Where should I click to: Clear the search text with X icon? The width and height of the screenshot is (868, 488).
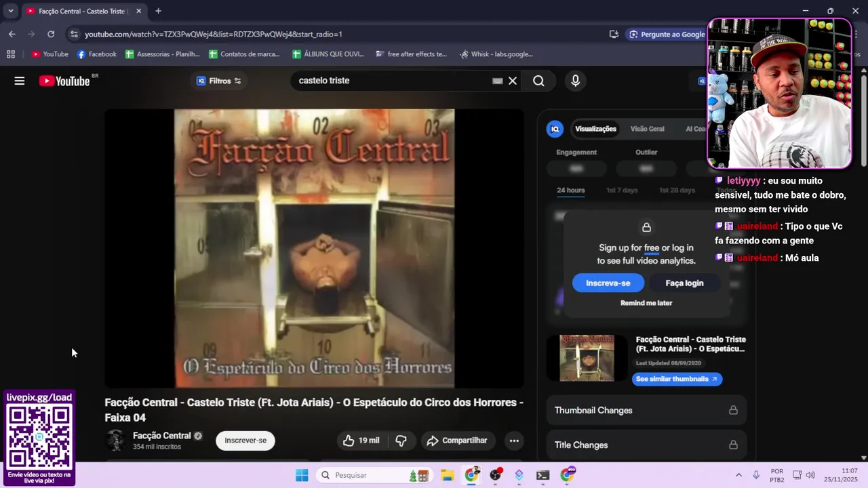coord(513,81)
